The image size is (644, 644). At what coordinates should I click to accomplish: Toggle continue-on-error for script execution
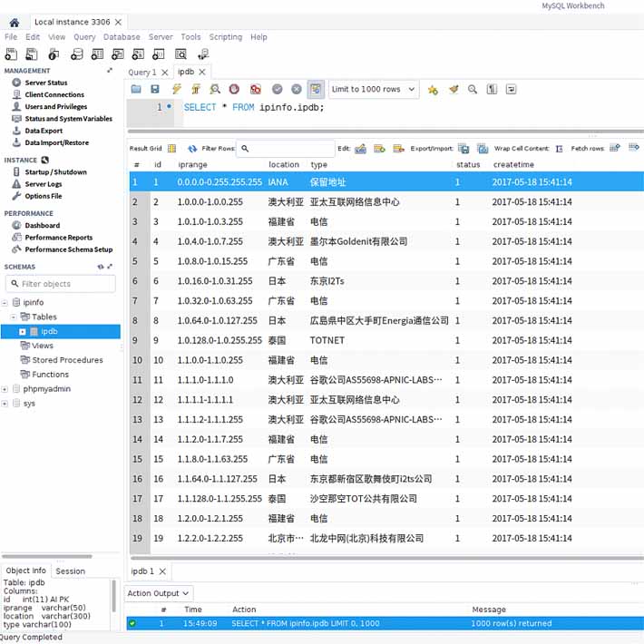(x=256, y=89)
